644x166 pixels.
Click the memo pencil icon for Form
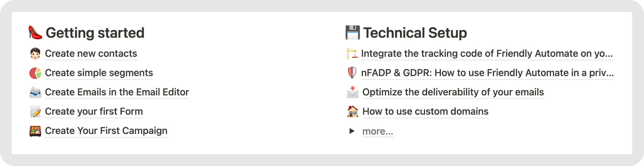35,112
